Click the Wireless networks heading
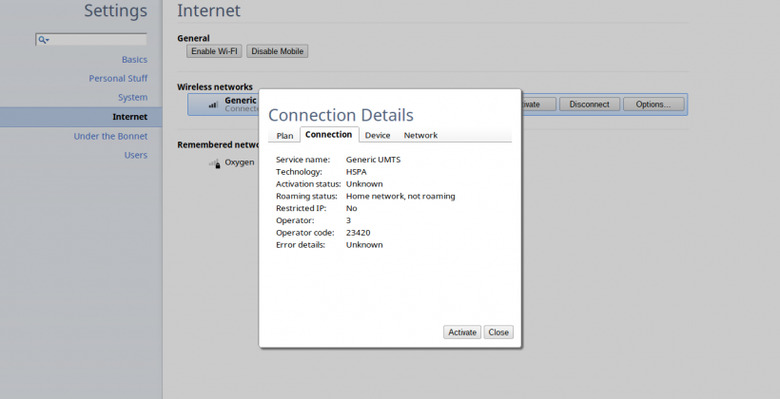The height and width of the screenshot is (399, 780). click(x=215, y=87)
